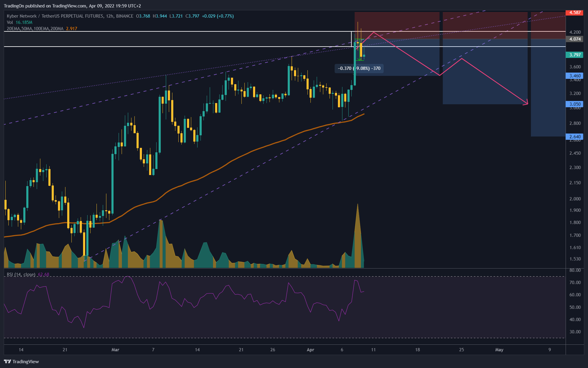Select the low value L3.721

(x=176, y=16)
